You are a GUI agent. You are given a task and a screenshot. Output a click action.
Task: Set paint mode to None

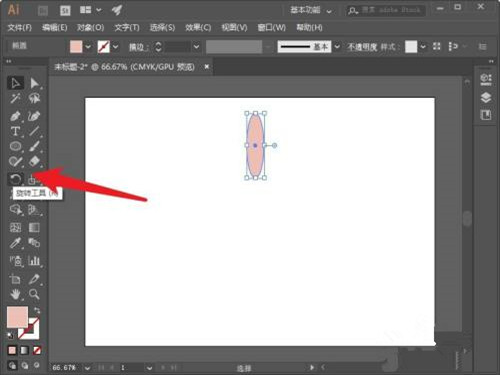point(37,350)
